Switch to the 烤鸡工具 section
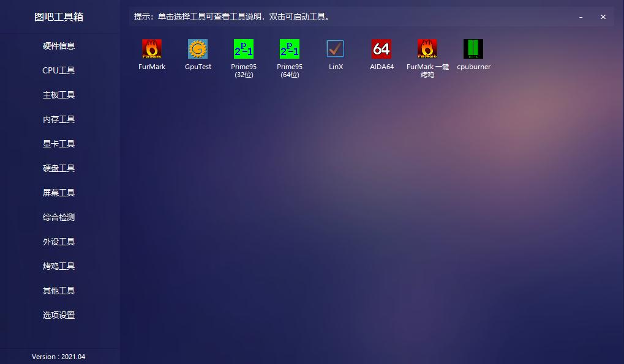The image size is (624, 364). click(x=59, y=266)
